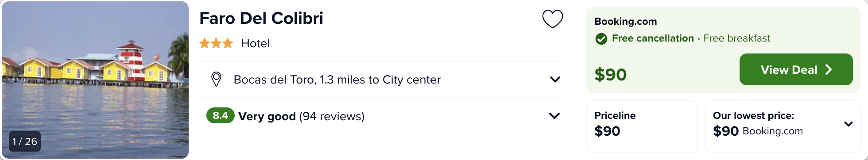This screenshot has height=160, width=868.
Task: Click the arrow icon inside View Deal
Action: [x=829, y=69]
